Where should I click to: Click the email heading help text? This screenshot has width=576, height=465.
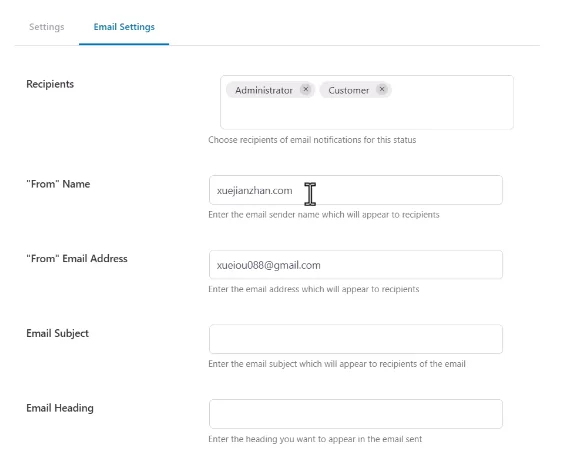315,439
